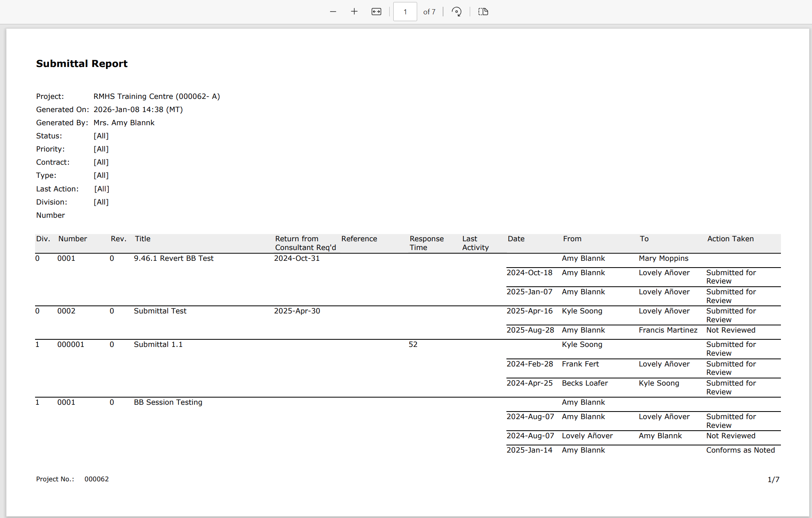Click title 'BB Session Testing'
The height and width of the screenshot is (518, 812).
[168, 402]
